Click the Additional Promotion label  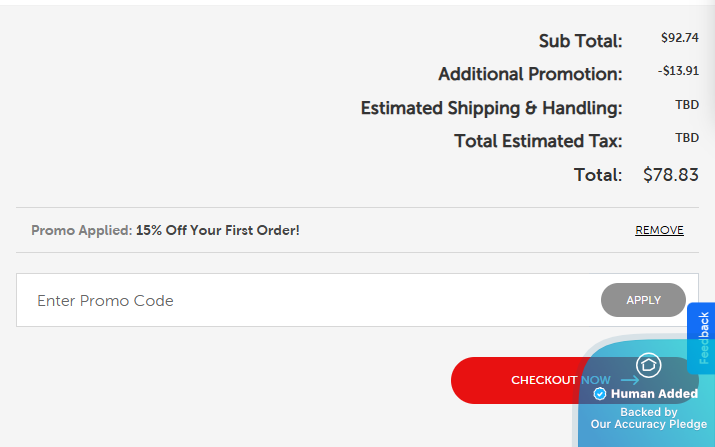530,74
